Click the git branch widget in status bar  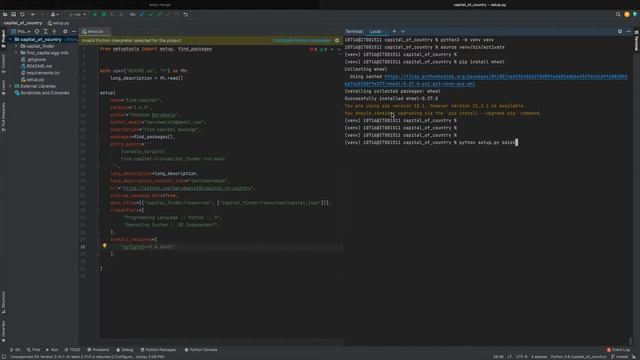point(620,357)
